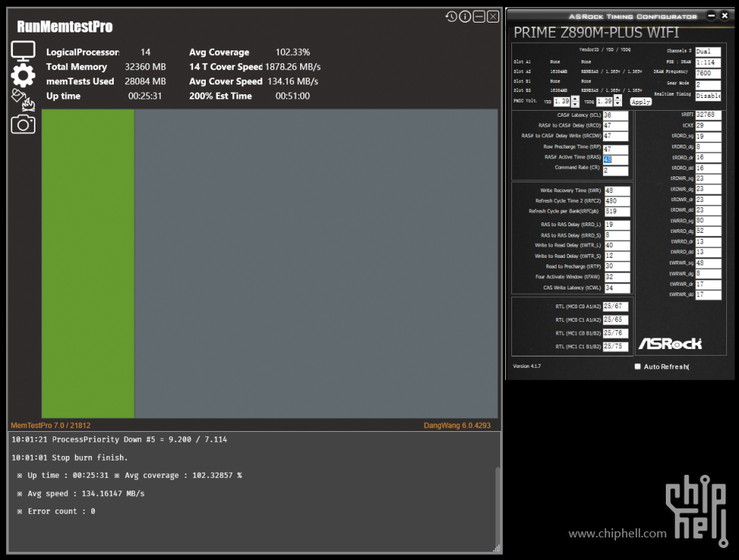Click the Four Activate Window (tFAW) field
The width and height of the screenshot is (739, 560).
coord(617,277)
